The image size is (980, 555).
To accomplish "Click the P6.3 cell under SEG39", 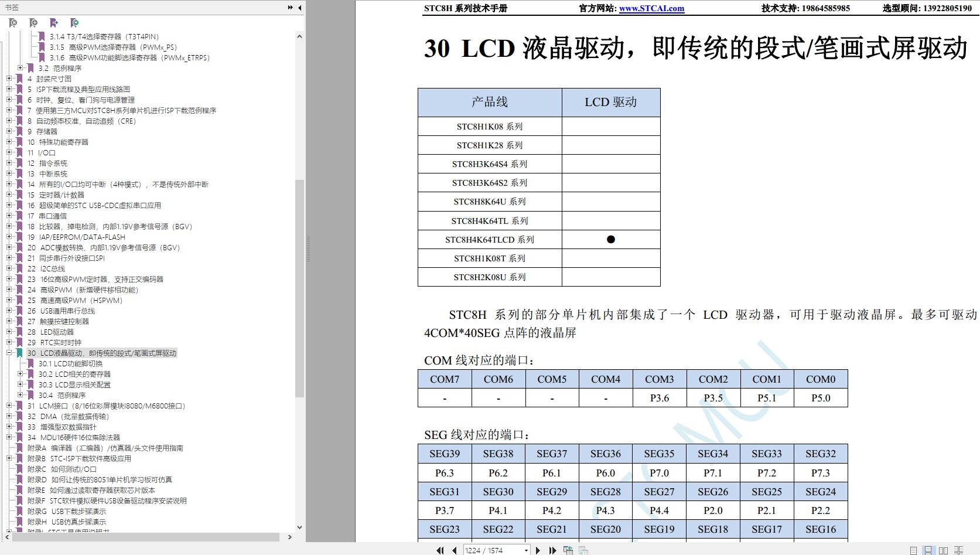I will (x=445, y=473).
